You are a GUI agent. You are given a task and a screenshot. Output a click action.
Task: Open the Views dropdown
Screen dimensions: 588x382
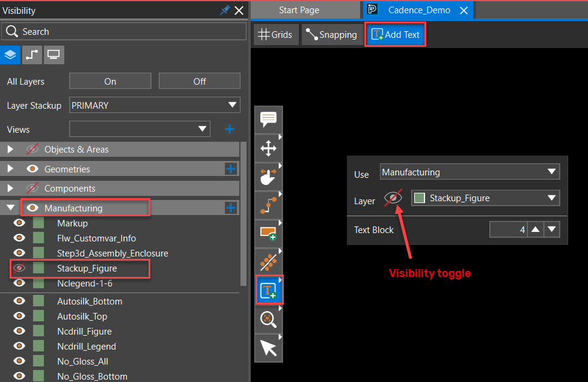pyautogui.click(x=139, y=129)
